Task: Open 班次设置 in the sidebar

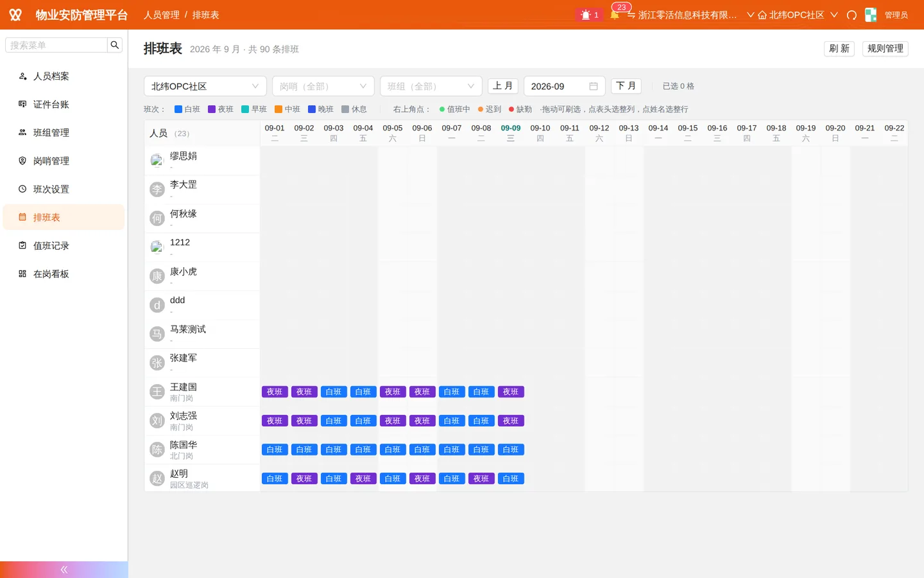Action: [x=64, y=189]
